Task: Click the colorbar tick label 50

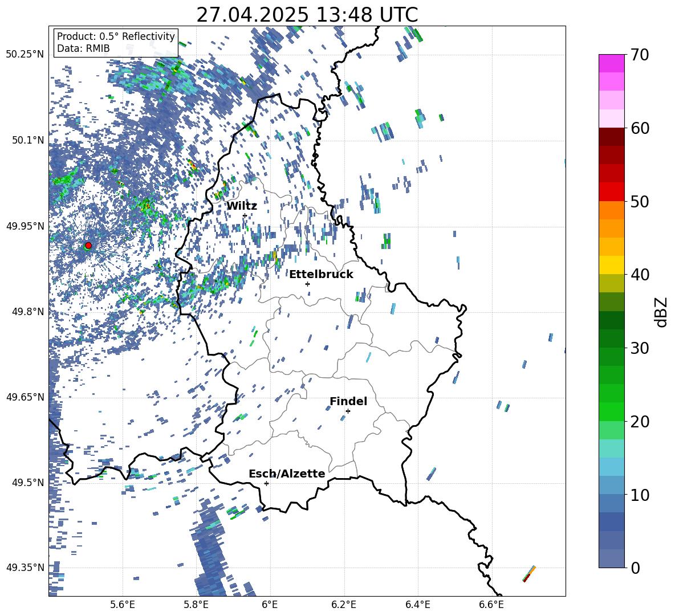Action: point(640,201)
